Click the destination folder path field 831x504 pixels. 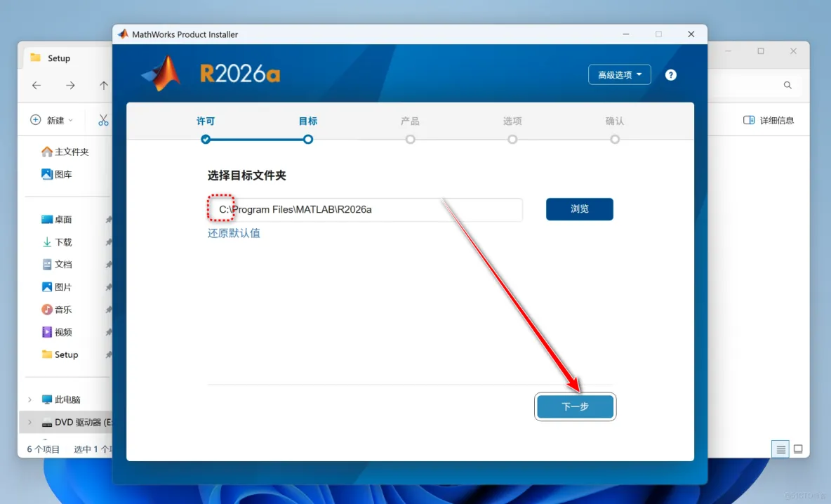pyautogui.click(x=365, y=209)
